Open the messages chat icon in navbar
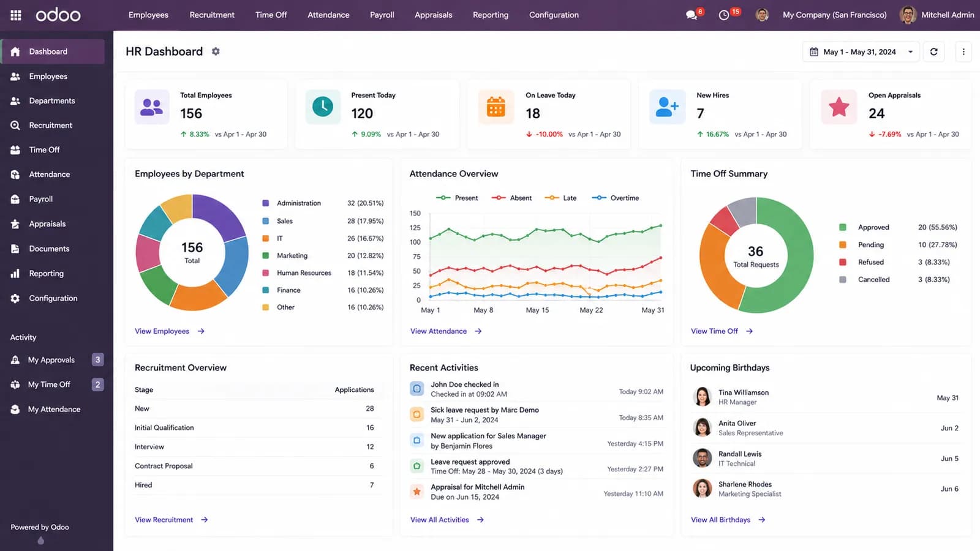980x551 pixels. (x=692, y=15)
